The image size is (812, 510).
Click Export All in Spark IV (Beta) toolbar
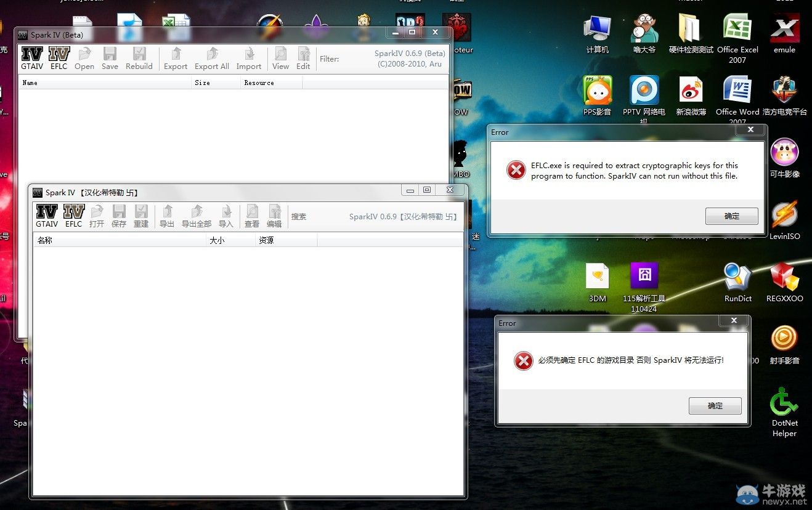click(x=212, y=59)
